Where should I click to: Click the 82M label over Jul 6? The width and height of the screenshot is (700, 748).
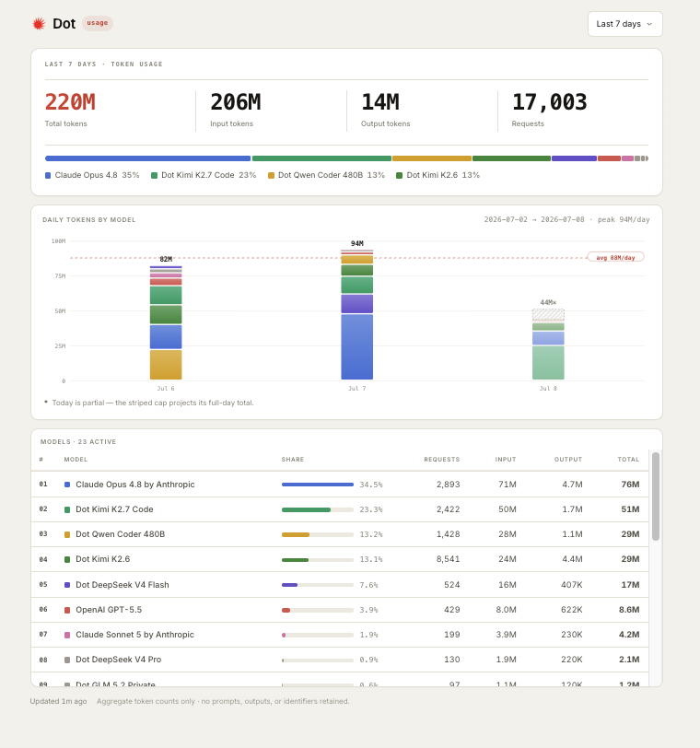pyautogui.click(x=166, y=259)
